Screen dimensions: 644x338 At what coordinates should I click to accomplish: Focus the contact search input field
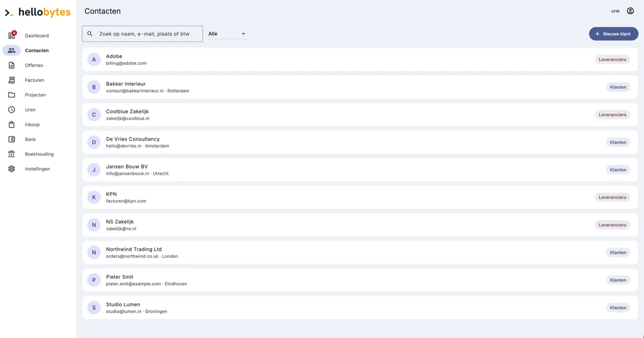tap(142, 34)
